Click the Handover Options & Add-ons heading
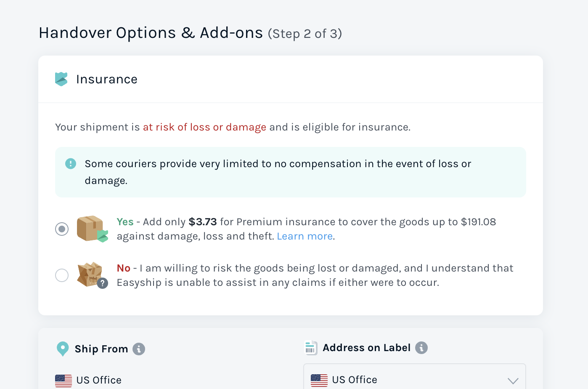The height and width of the screenshot is (389, 588). [x=150, y=32]
